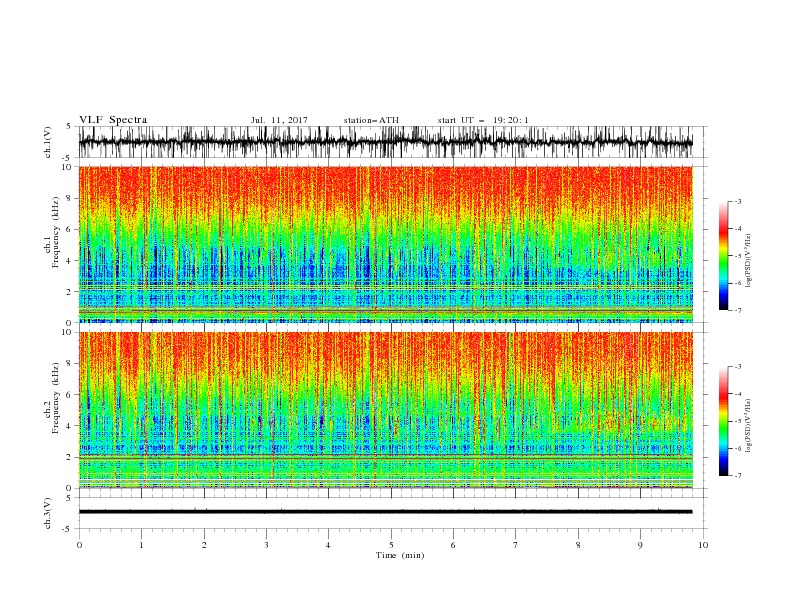Screen dimensions: 792x612
Task: Click time axis tick label "7" minutes
Action: pyautogui.click(x=516, y=545)
